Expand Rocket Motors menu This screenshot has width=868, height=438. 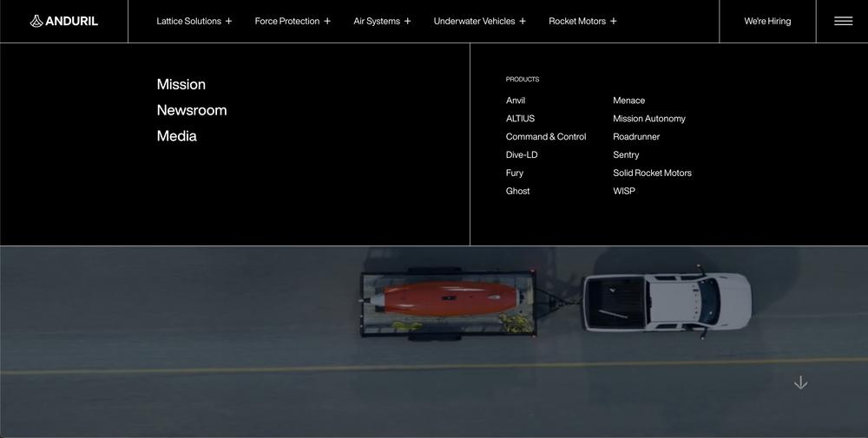[582, 21]
